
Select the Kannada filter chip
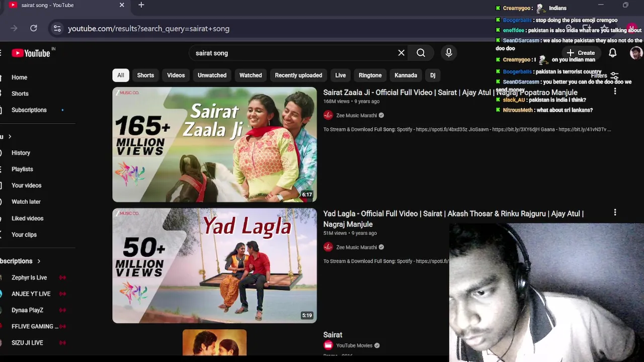tap(406, 75)
